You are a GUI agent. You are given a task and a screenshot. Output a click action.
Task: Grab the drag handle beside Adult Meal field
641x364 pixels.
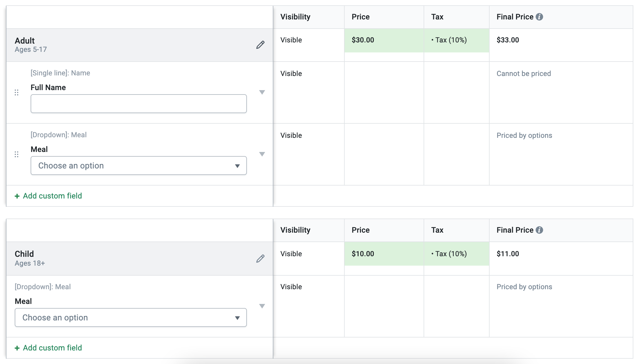(16, 154)
